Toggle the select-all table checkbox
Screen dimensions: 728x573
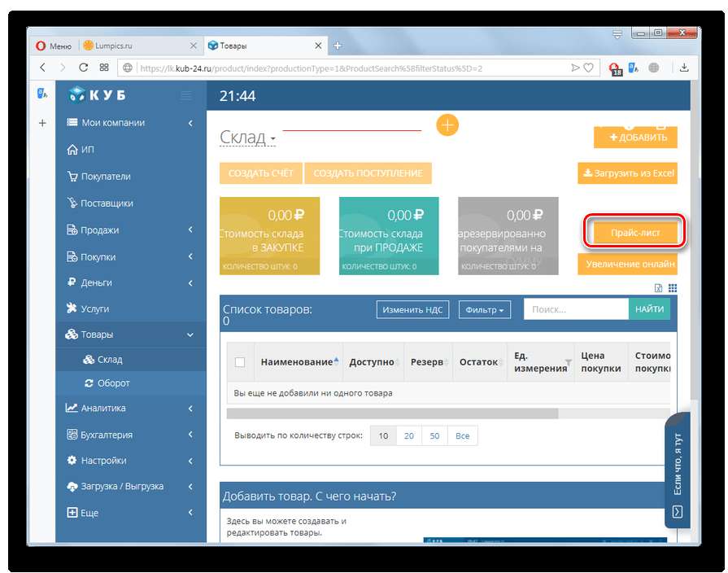[240, 362]
